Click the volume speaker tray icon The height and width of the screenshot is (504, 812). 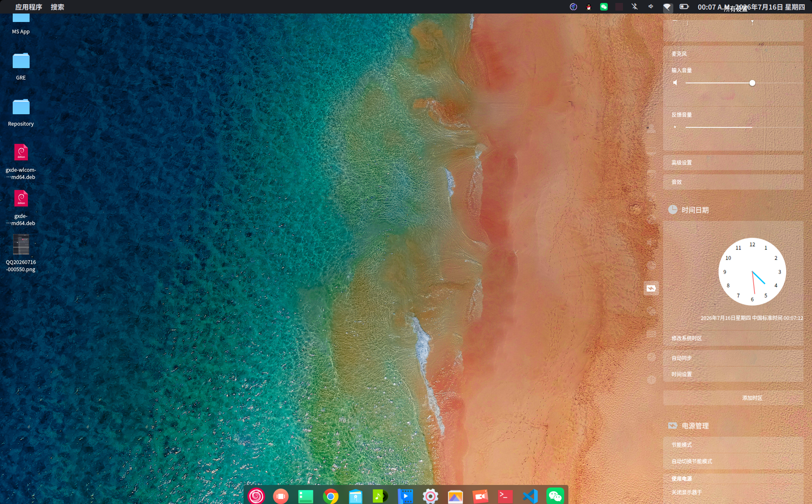(651, 6)
